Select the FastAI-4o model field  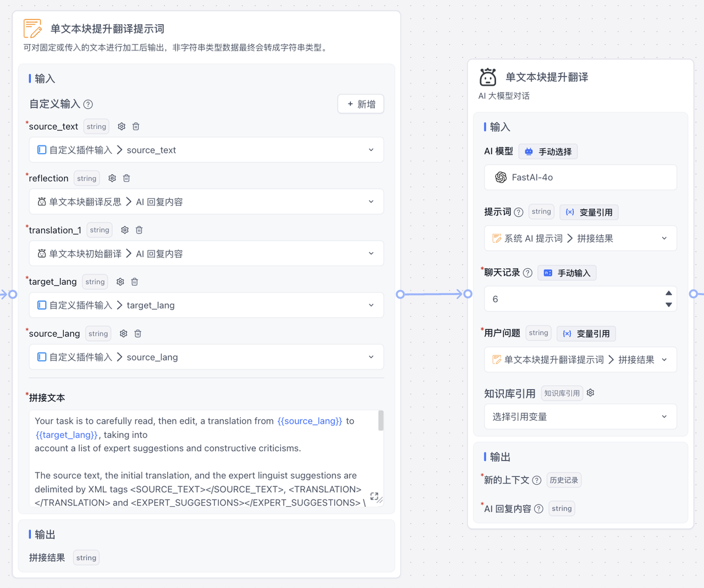[580, 177]
